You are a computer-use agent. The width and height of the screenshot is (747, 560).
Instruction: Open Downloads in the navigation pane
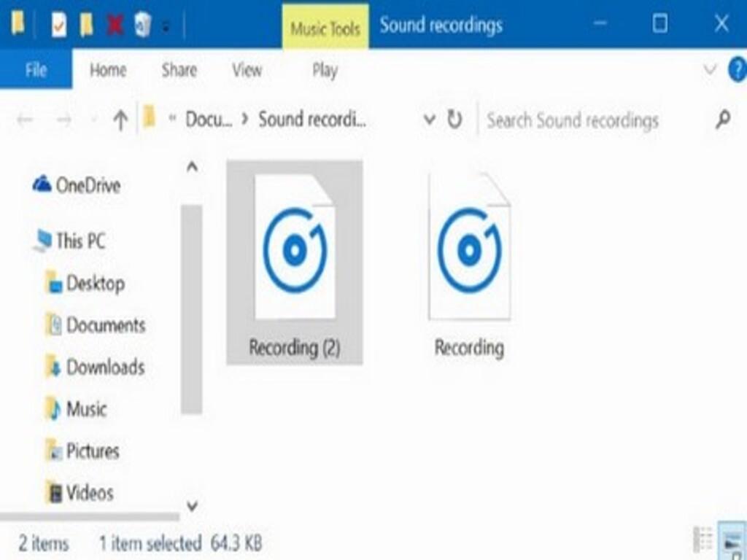105,367
